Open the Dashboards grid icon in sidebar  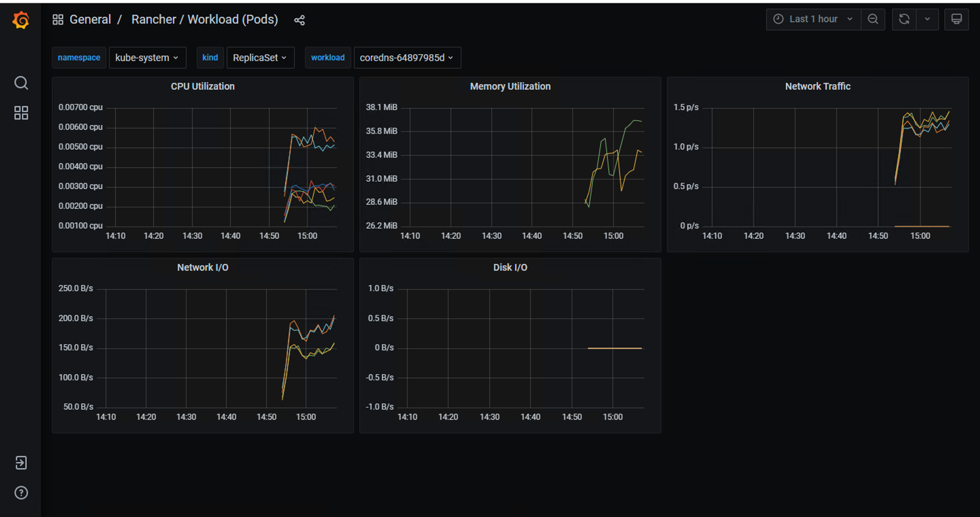point(21,113)
